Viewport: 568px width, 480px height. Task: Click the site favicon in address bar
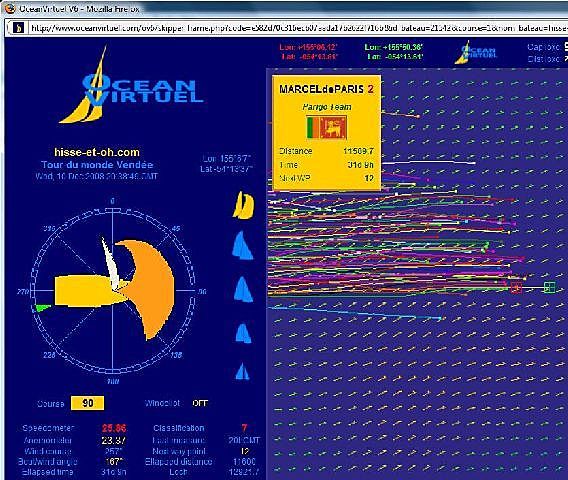[18, 28]
